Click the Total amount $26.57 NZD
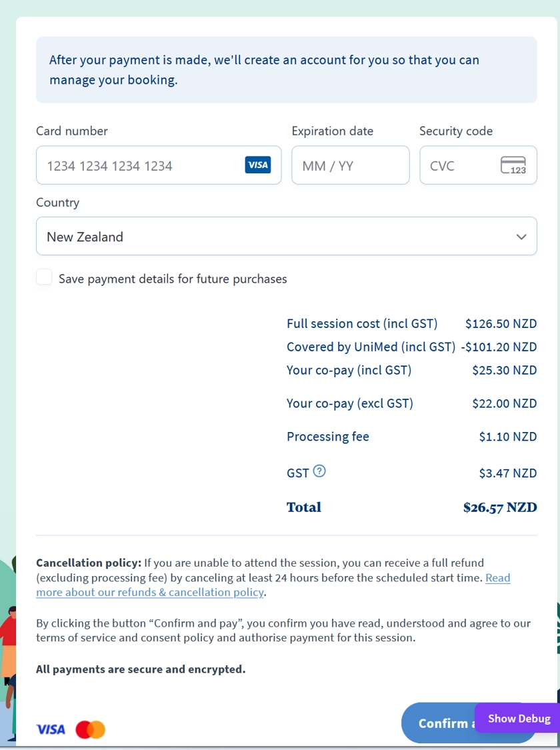 click(500, 507)
